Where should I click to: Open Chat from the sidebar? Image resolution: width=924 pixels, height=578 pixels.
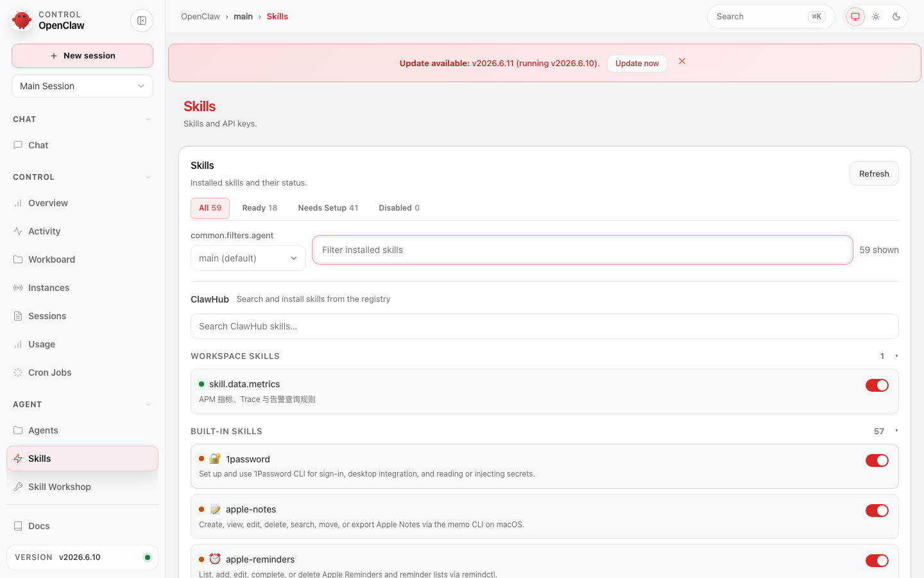click(x=82, y=145)
